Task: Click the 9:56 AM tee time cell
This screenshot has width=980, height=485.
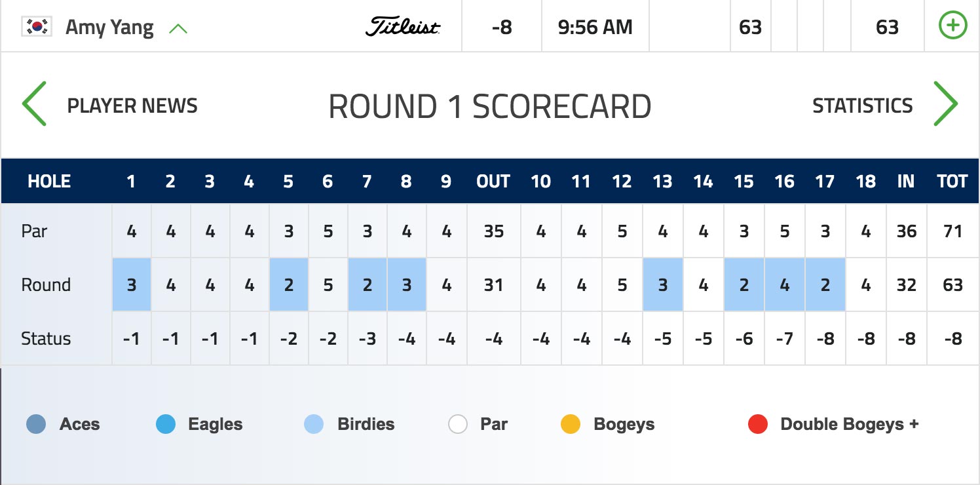Action: (595, 27)
